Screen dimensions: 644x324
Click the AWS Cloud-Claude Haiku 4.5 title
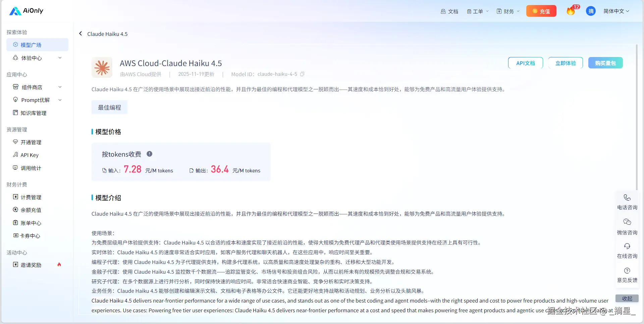(171, 63)
